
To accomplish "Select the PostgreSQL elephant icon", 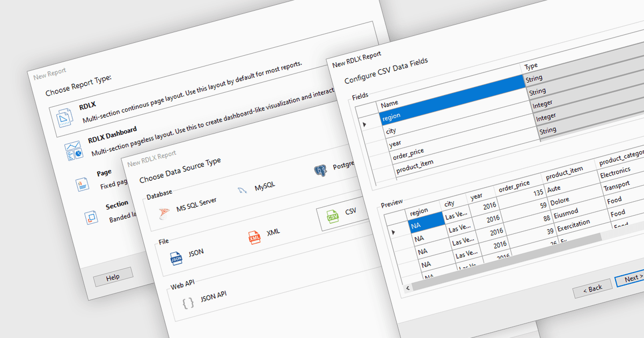I will pyautogui.click(x=320, y=171).
